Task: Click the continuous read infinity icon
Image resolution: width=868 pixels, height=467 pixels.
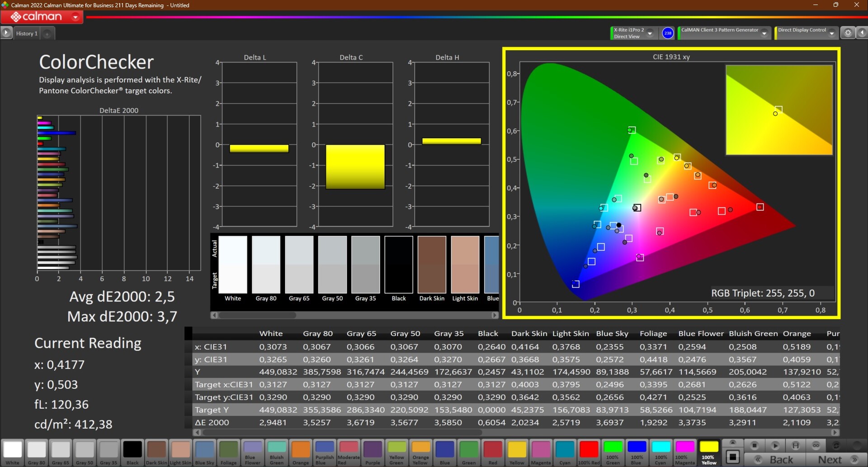Action: (x=816, y=446)
